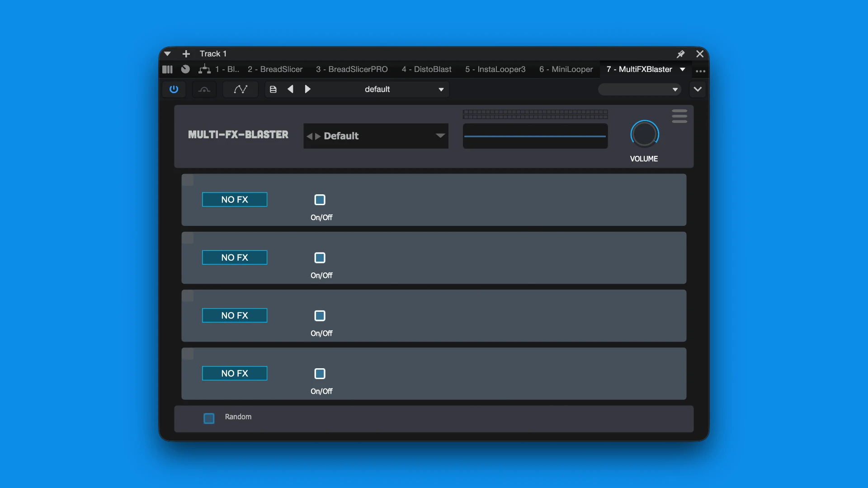Screen dimensions: 868x488
Task: Switch to the 6 - MiniLooper tab
Action: [566, 69]
